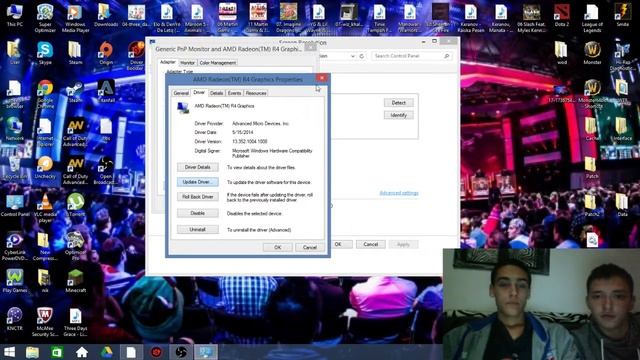
Task: Open Google Chrome desktop shortcut
Action: coord(45,94)
